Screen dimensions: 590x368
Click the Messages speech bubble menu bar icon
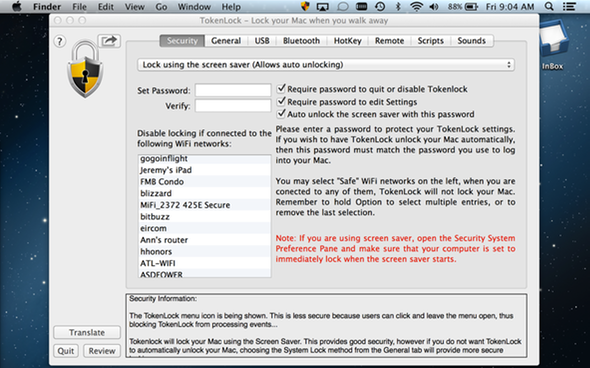(342, 7)
